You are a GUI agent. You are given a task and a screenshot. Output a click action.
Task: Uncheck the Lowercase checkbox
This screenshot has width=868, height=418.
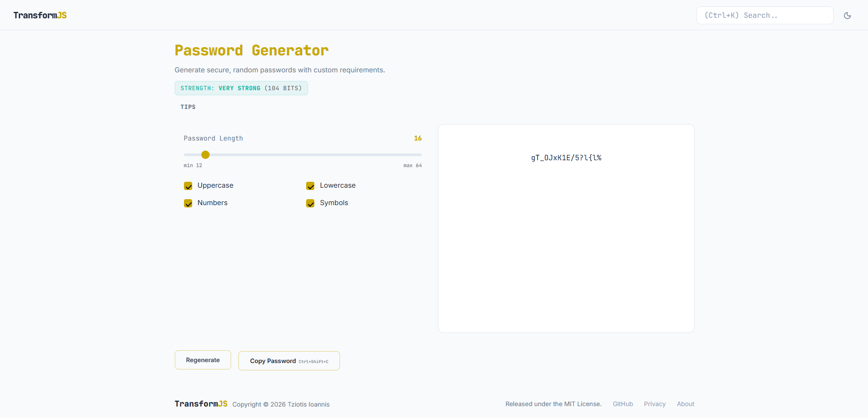point(310,186)
